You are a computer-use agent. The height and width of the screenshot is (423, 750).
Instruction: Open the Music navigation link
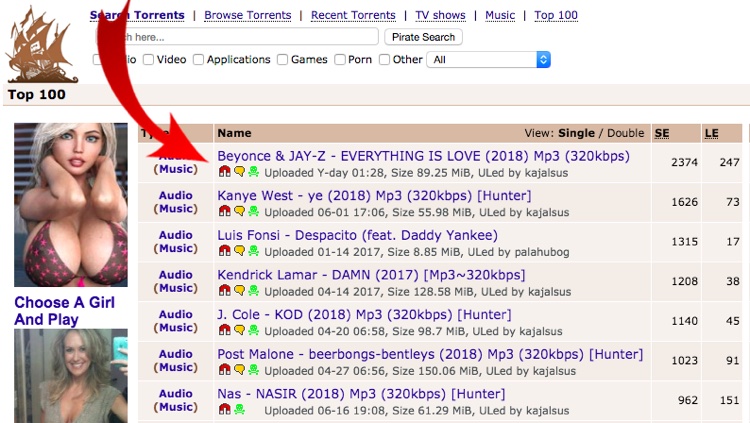coord(500,15)
